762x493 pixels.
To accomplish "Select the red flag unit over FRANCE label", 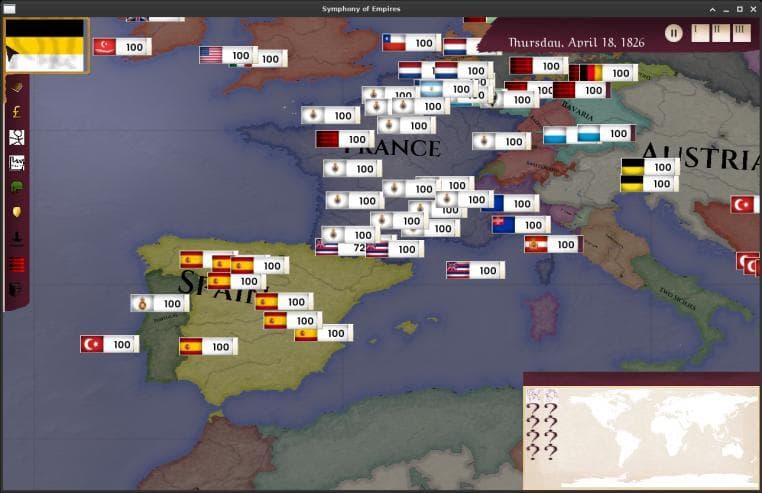I will [x=345, y=139].
